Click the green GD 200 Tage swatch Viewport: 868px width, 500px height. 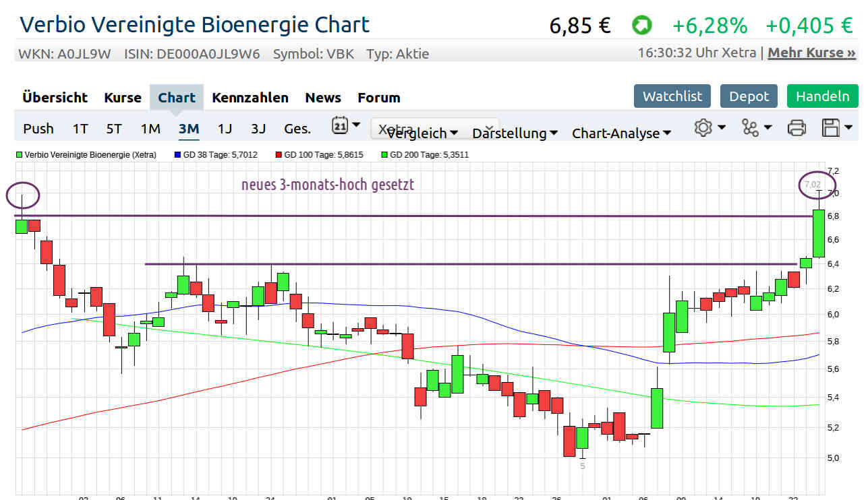(x=384, y=155)
